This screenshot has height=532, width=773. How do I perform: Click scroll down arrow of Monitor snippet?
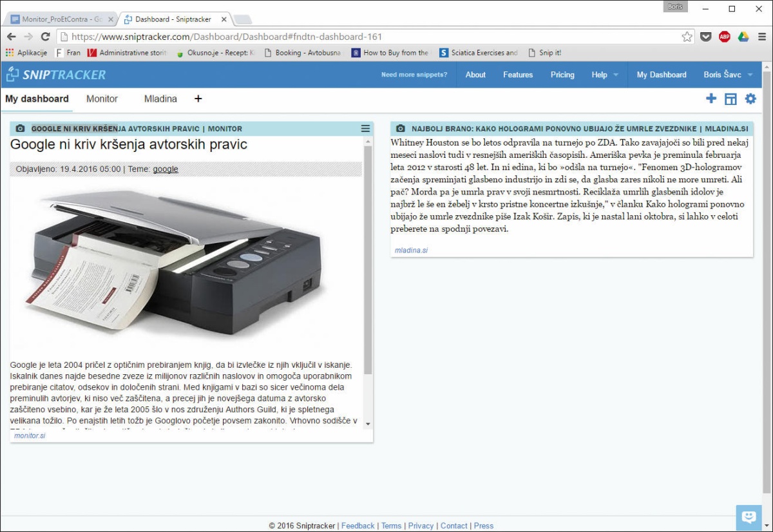[368, 424]
